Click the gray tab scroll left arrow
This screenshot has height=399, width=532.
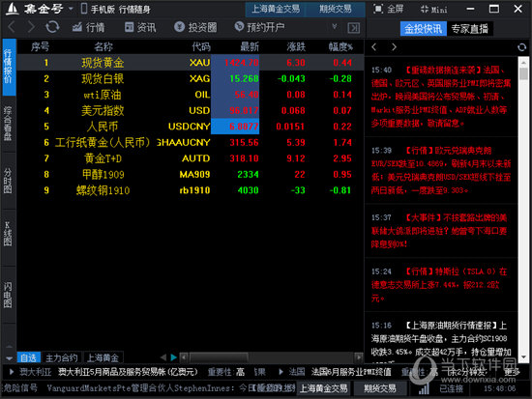[163, 357]
